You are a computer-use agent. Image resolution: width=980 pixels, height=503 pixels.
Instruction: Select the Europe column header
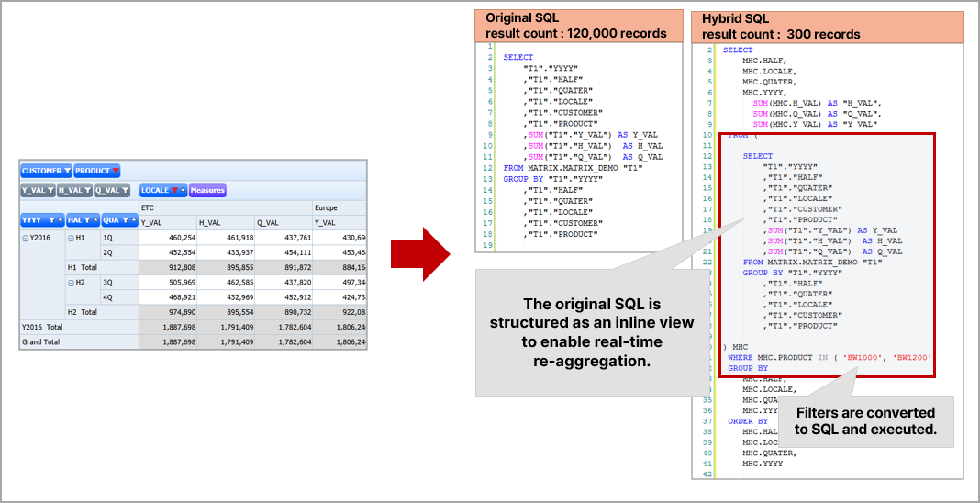point(340,207)
